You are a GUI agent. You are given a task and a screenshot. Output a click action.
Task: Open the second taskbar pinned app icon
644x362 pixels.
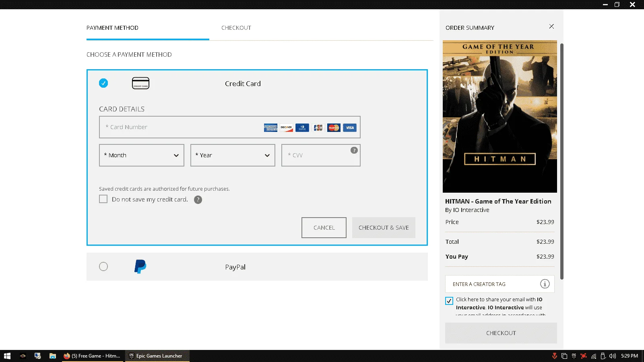point(23,356)
